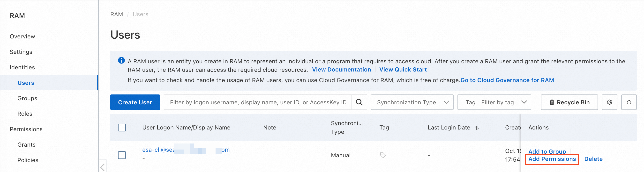This screenshot has width=644, height=172.
Task: Open the View Documentation link
Action: click(341, 70)
